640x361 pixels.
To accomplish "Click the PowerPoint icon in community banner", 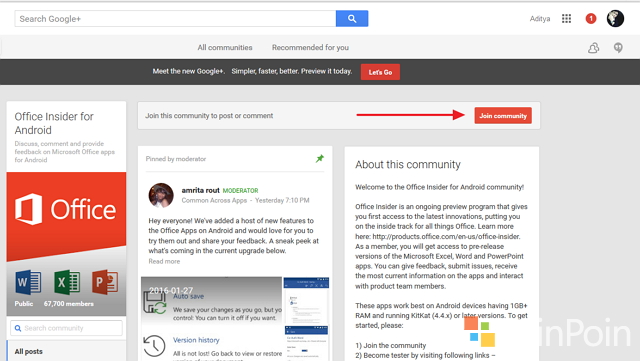I will [105, 282].
